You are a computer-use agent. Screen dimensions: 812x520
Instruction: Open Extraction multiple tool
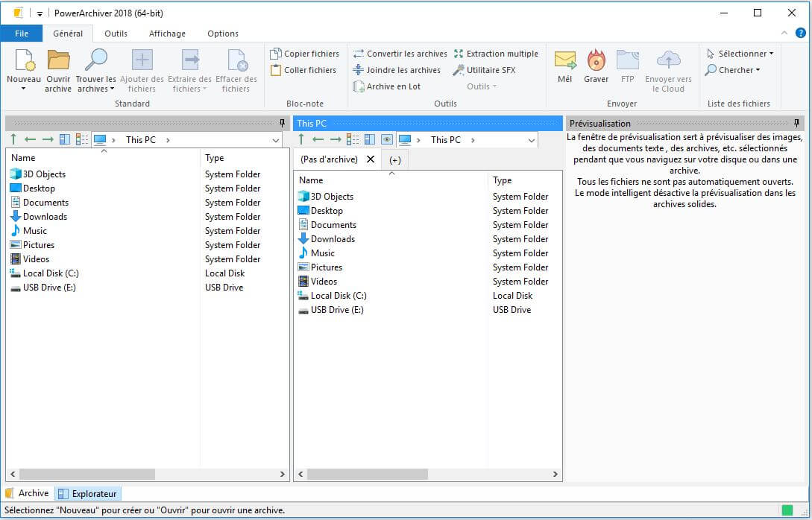(495, 54)
